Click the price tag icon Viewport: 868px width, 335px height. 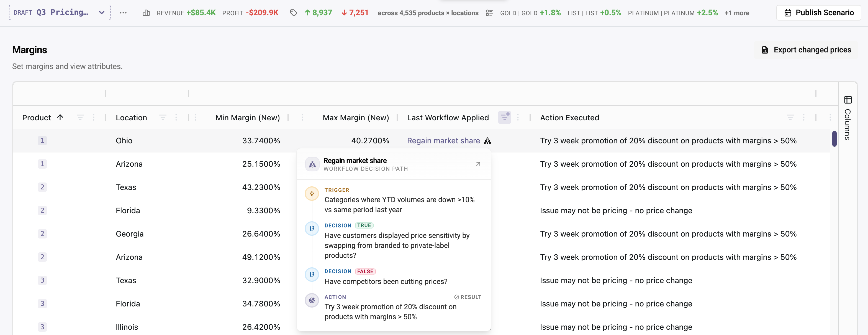(x=294, y=13)
